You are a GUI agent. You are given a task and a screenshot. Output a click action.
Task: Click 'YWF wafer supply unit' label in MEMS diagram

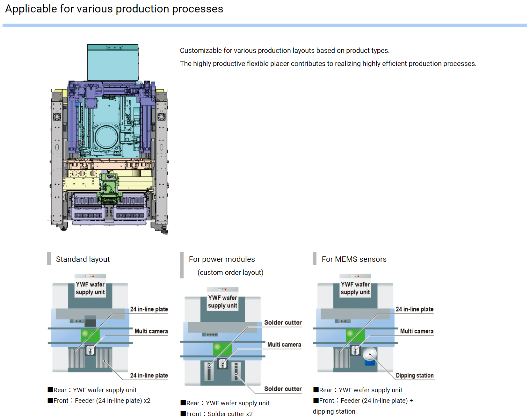pyautogui.click(x=355, y=288)
